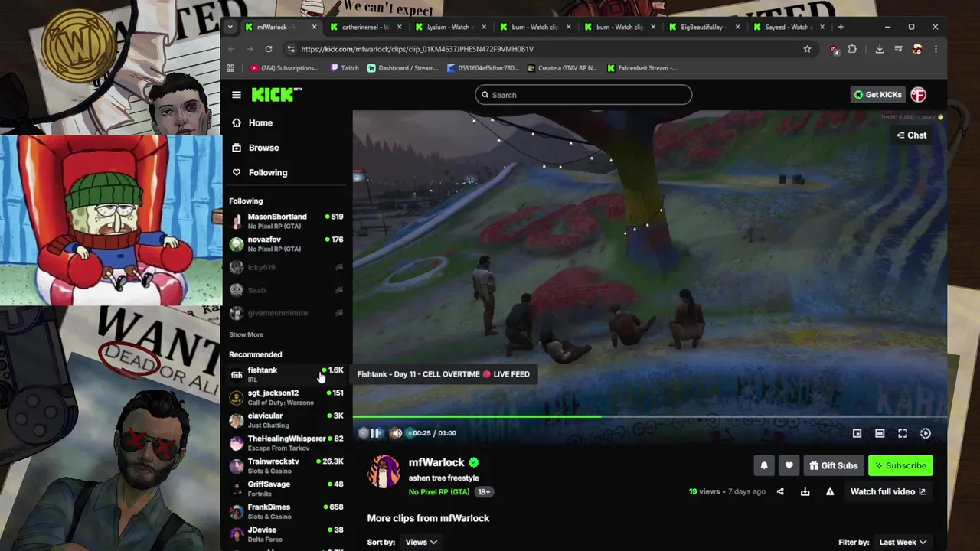
Task: Open the user profile avatar menu
Action: coord(918,95)
